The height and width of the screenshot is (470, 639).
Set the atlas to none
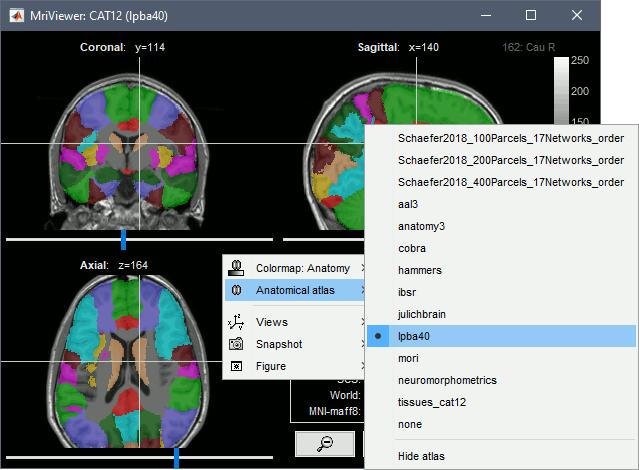click(x=409, y=424)
